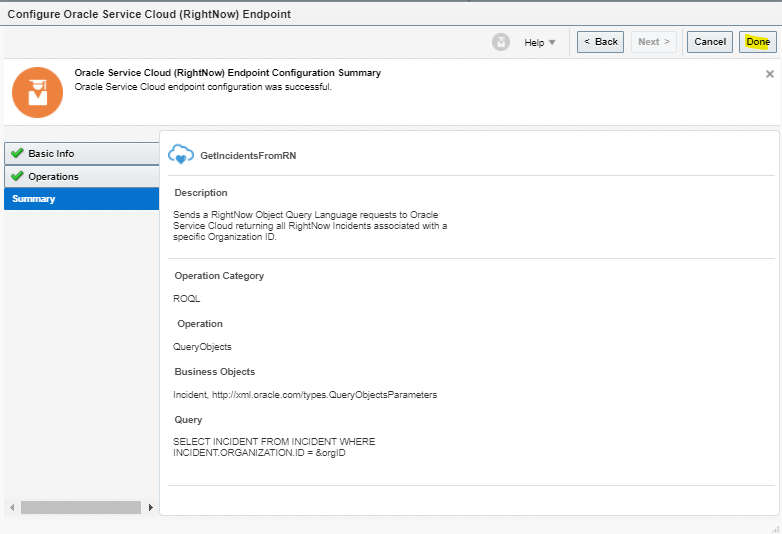Screen dimensions: 782x534
Task: Click the resize grip at dialog corner
Action: click(x=775, y=528)
